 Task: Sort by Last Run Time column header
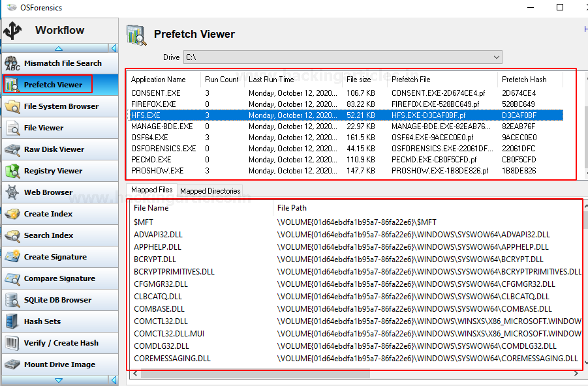(293, 80)
